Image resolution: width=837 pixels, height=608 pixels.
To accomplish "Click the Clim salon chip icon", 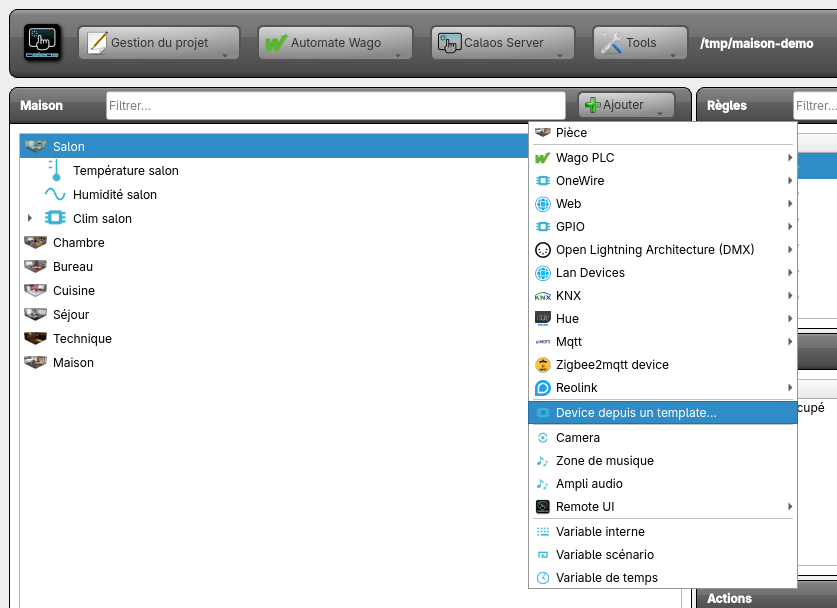I will click(x=55, y=218).
